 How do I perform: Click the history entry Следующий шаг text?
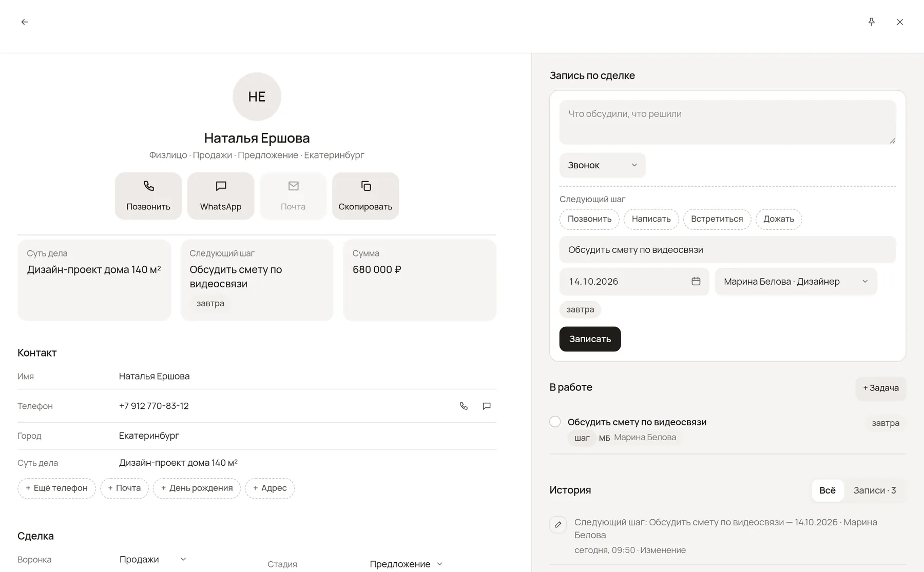(x=726, y=528)
